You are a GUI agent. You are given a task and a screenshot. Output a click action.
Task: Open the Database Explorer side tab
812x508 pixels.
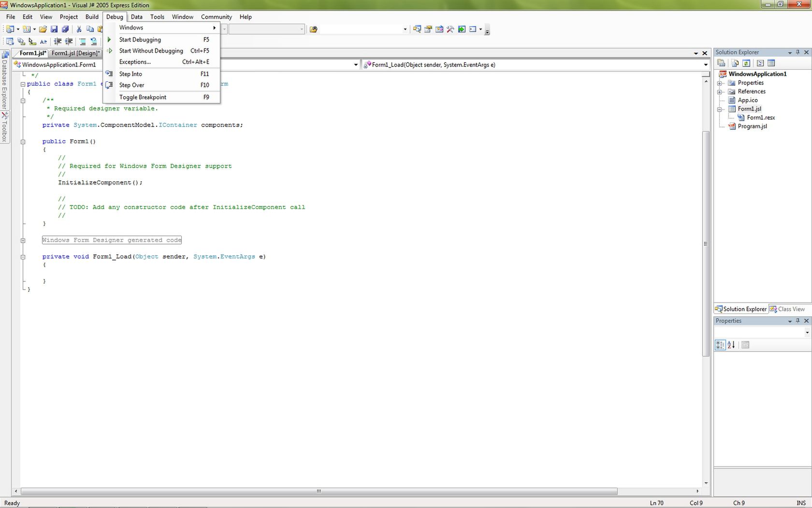point(5,80)
